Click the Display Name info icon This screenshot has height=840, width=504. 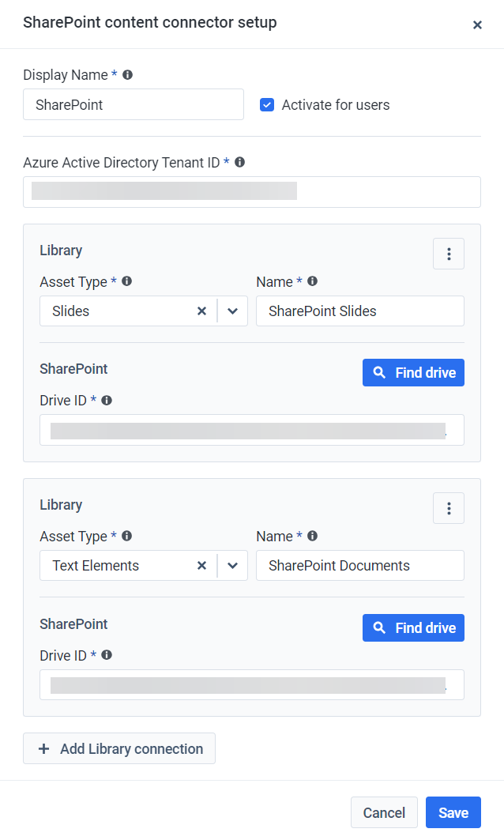tap(127, 75)
